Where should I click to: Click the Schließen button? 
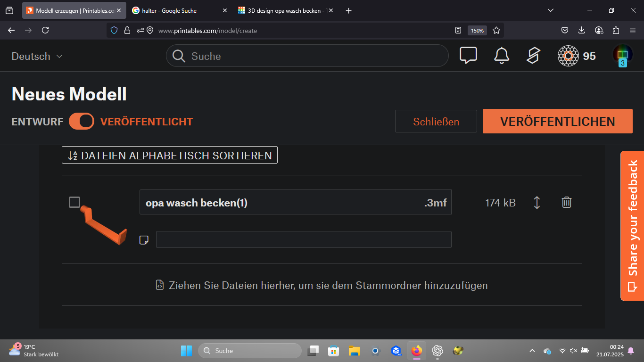pos(436,122)
